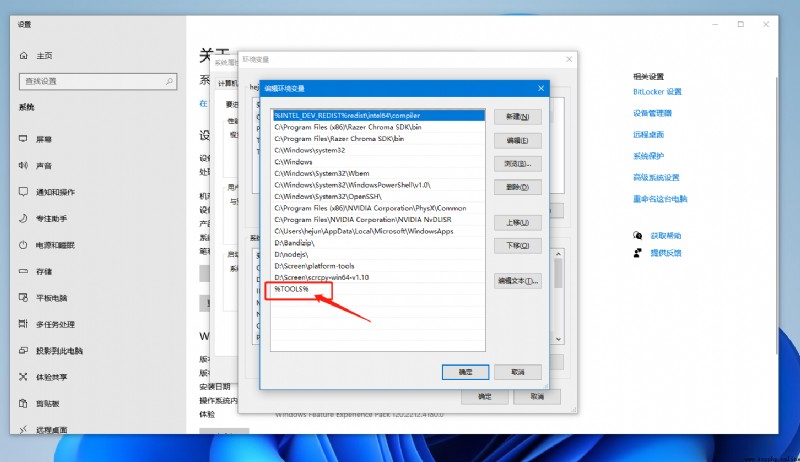Open 多任务处理 multitasking in Settings sidebar
Viewport: 800px width, 462px height.
47,324
